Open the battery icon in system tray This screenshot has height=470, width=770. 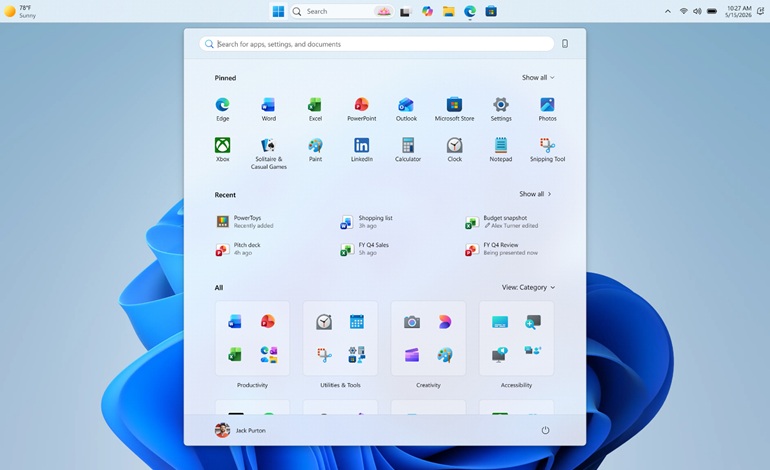point(712,11)
